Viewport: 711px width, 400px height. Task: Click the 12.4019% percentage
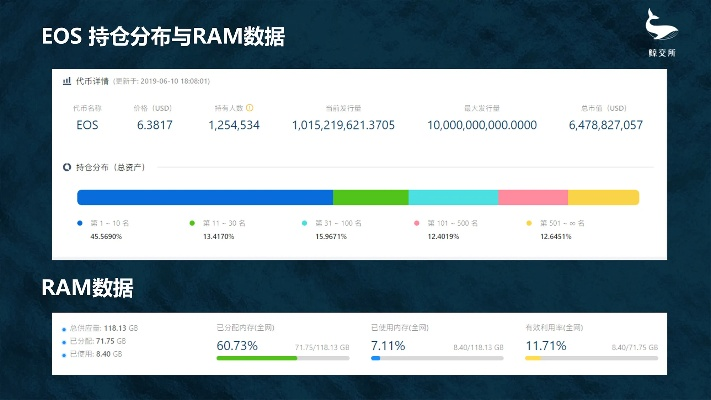[443, 236]
